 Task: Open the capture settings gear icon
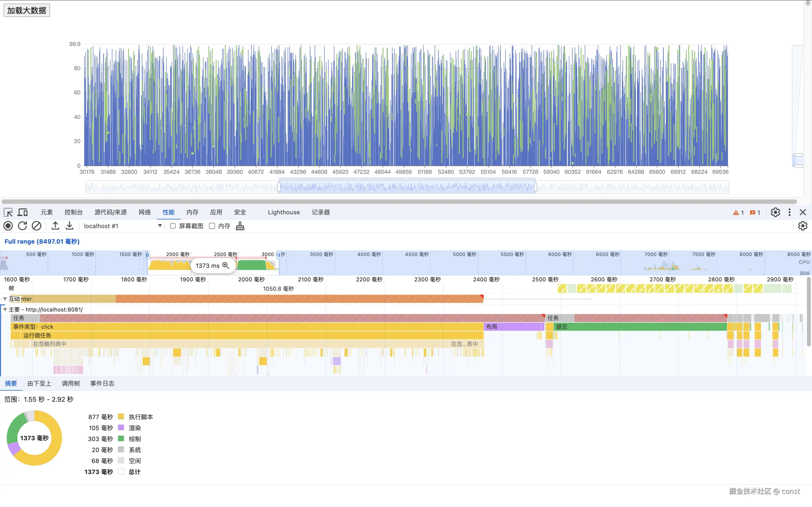pos(803,226)
